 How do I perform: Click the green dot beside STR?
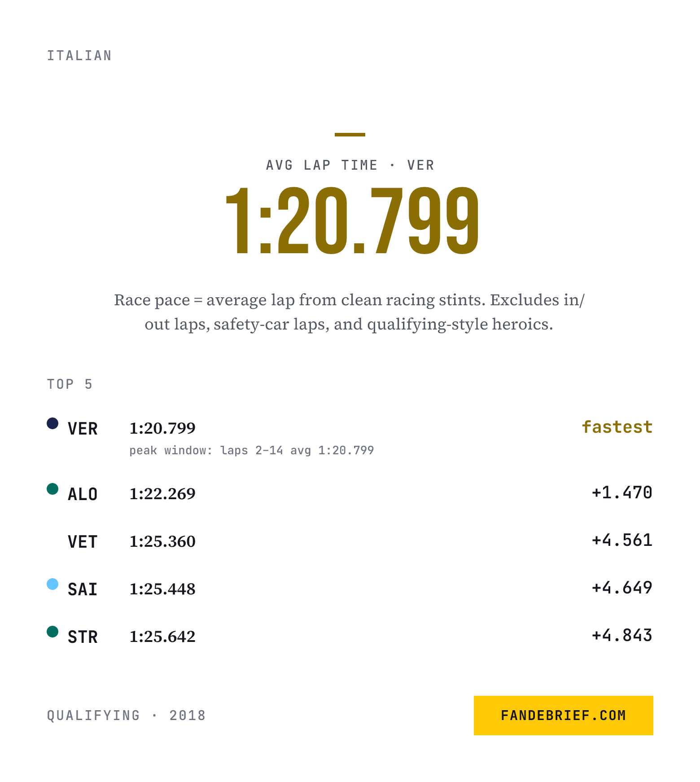tap(52, 632)
